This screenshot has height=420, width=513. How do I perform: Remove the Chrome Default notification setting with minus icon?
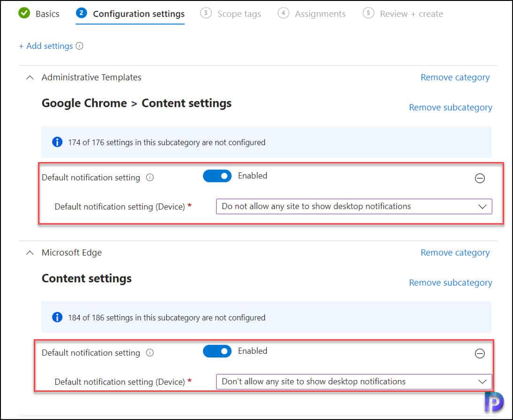[x=480, y=178]
